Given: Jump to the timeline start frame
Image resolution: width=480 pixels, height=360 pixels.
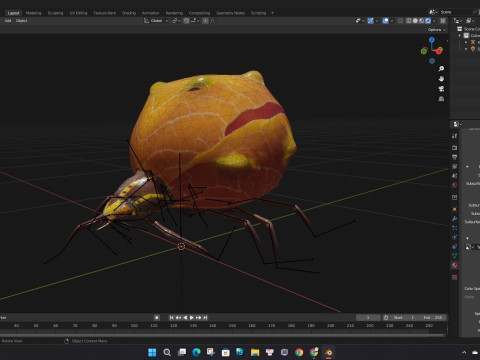Looking at the screenshot, I should click(x=172, y=318).
